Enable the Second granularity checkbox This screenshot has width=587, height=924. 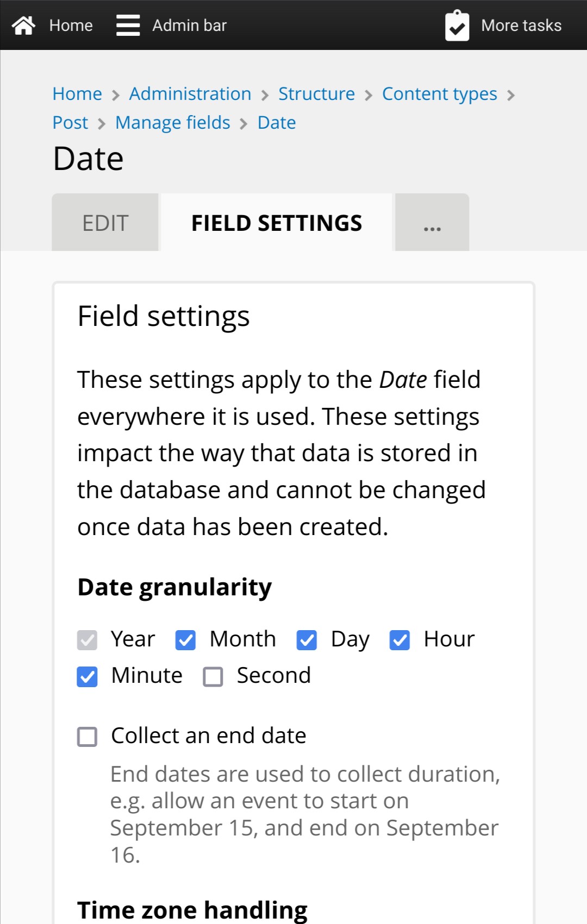[213, 677]
